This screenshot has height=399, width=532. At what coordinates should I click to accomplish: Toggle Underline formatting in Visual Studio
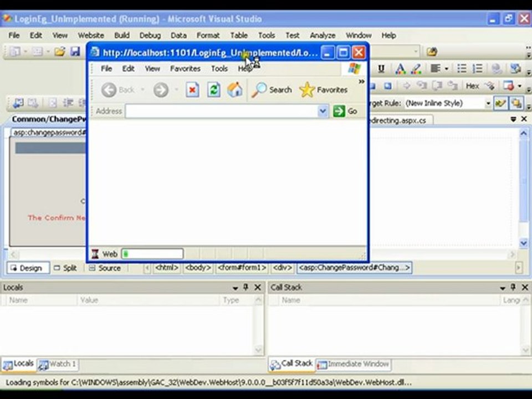381,69
